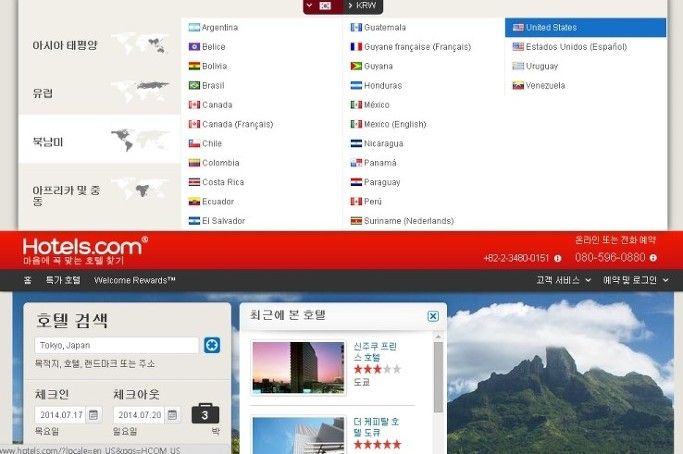The image size is (683, 454).
Task: Choose Estados Unidos (Español) link
Action: pyautogui.click(x=576, y=47)
